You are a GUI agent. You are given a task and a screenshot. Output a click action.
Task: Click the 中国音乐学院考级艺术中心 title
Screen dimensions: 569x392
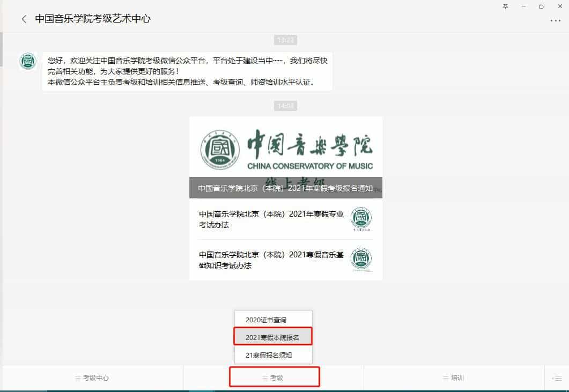[x=93, y=19]
